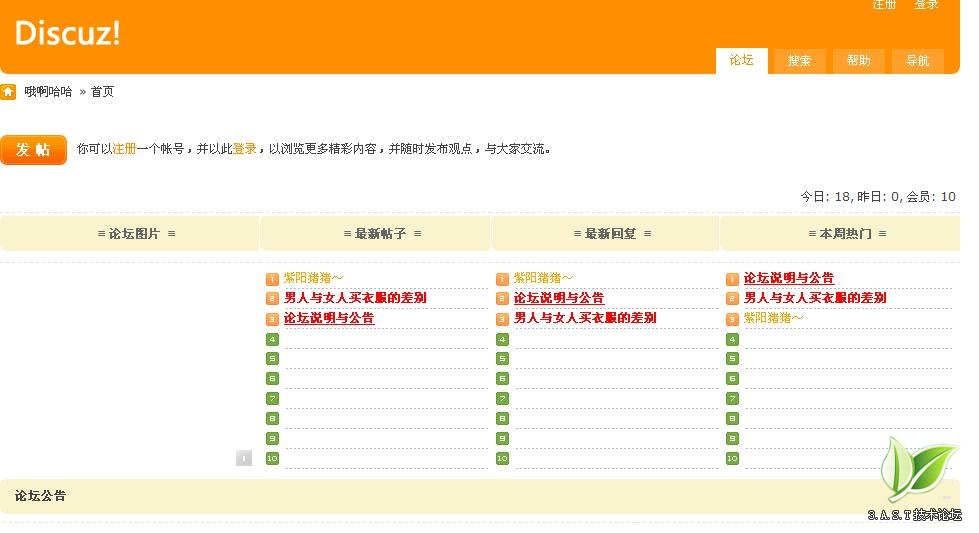Screen dimensions: 979x533
Task: Switch to the 搜索 tab
Action: (799, 61)
